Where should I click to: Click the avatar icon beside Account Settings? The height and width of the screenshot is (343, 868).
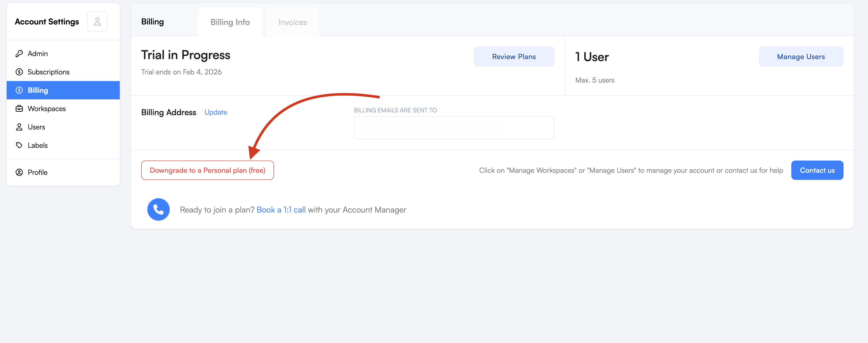pos(97,22)
